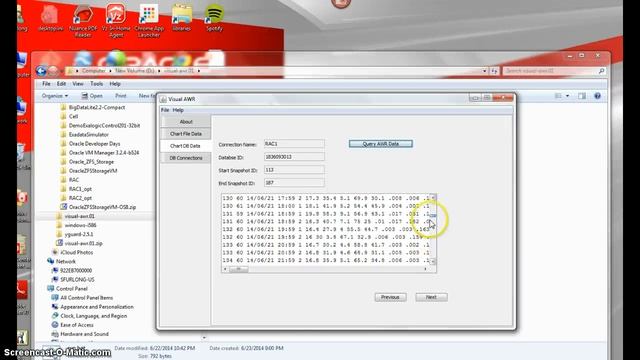This screenshot has height=360, width=640.
Task: Open the Explorer Tools menu
Action: pyautogui.click(x=96, y=84)
